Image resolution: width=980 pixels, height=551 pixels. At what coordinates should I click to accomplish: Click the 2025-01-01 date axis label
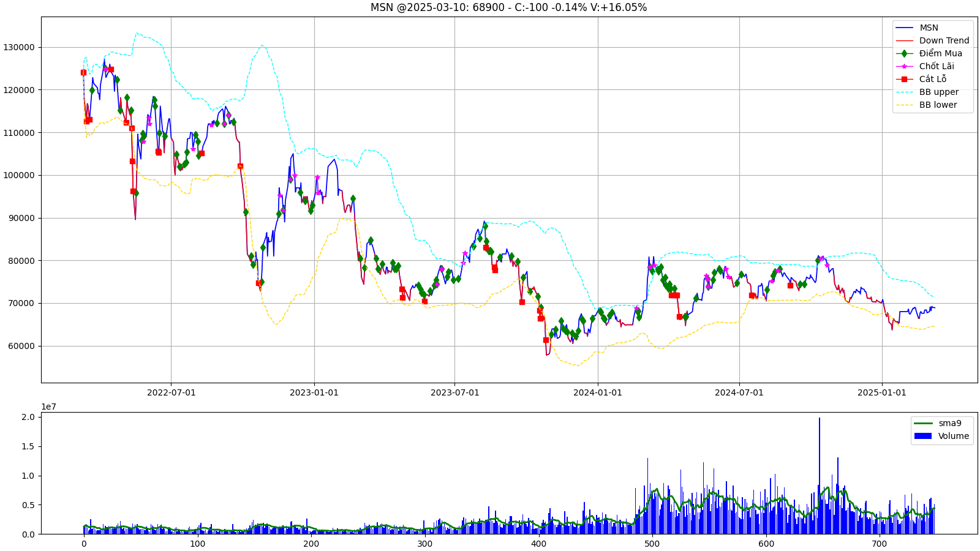882,392
